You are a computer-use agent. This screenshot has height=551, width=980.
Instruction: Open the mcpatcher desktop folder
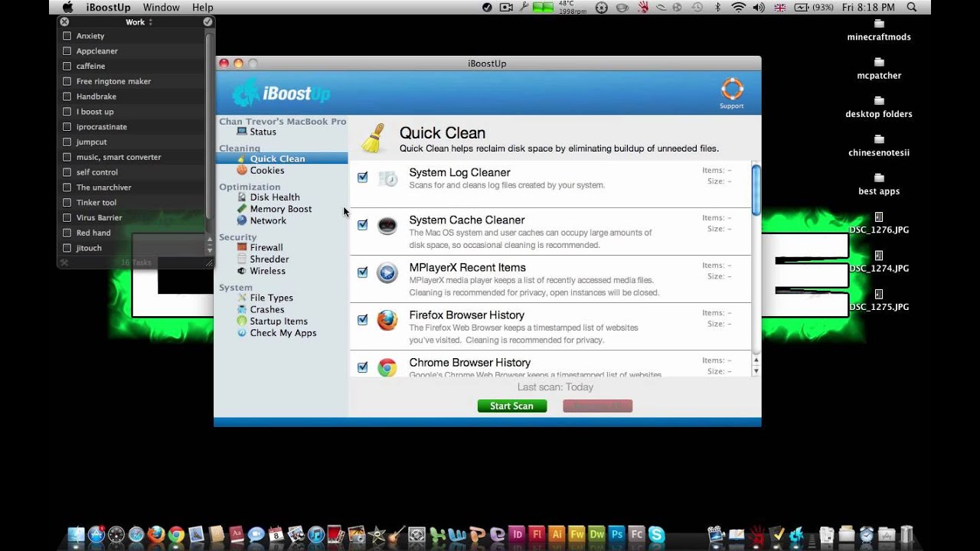point(879,69)
